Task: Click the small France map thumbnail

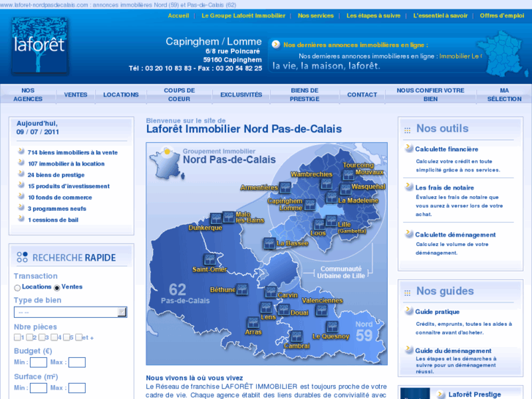Action: [x=167, y=163]
